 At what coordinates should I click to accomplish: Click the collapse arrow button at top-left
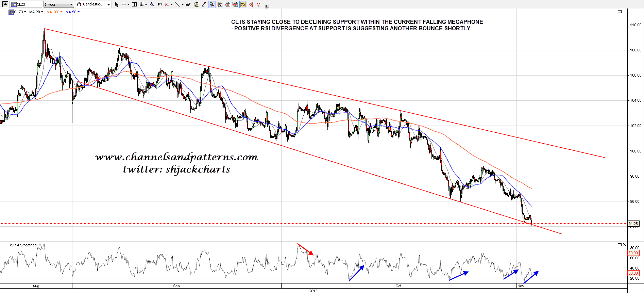[5, 4]
